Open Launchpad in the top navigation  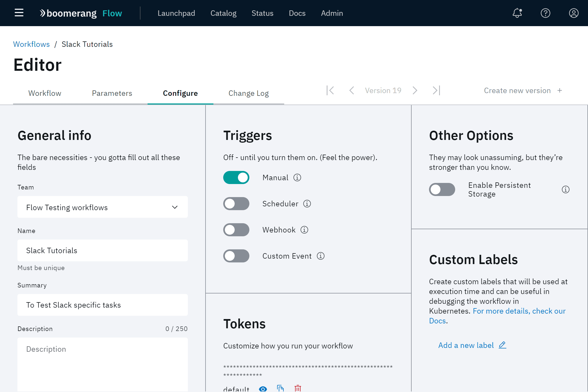tap(176, 13)
